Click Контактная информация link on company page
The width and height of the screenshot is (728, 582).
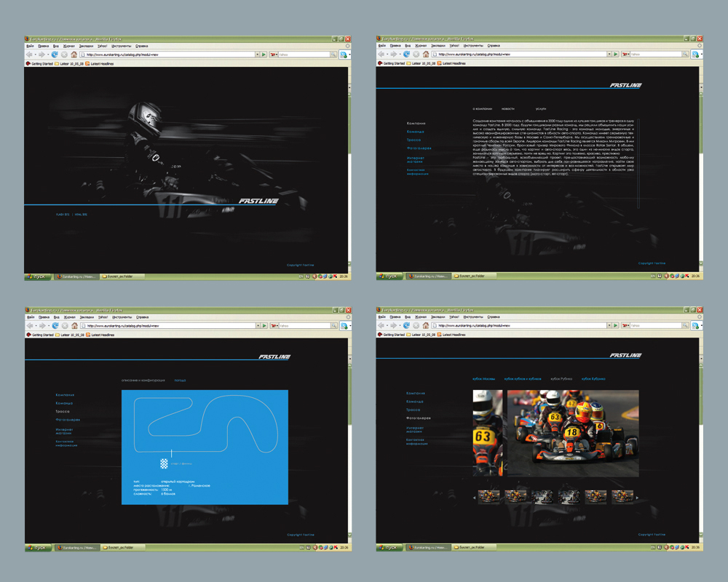click(417, 172)
